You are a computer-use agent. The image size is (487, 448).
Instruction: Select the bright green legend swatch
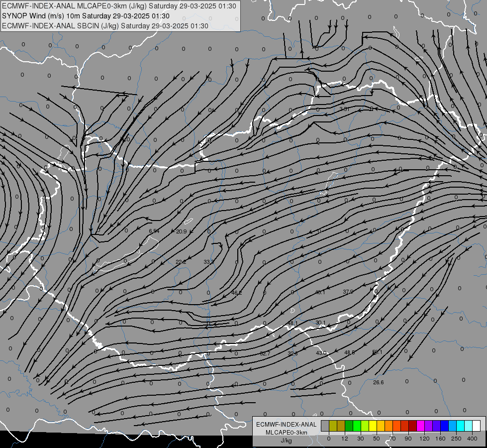coord(357,426)
